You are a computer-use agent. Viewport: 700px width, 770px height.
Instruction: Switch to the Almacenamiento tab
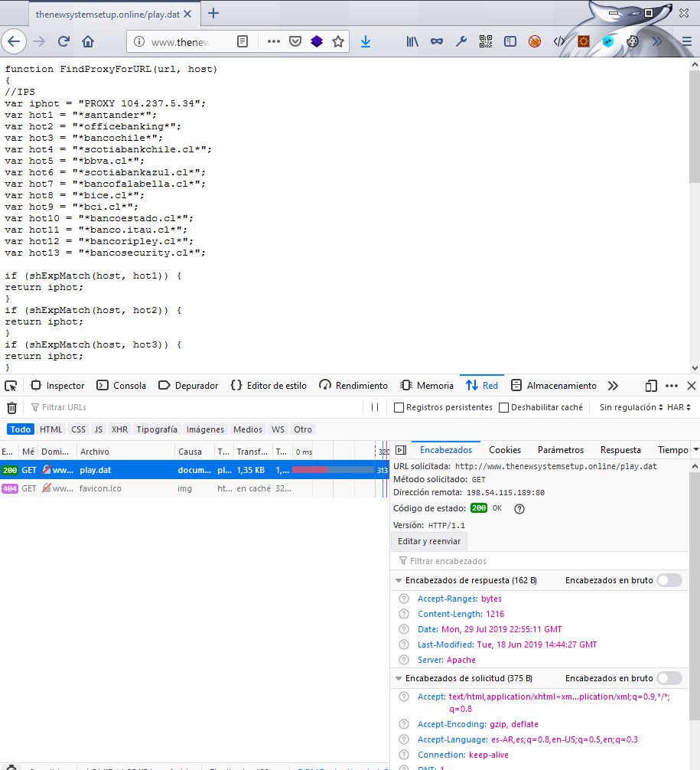coord(554,386)
